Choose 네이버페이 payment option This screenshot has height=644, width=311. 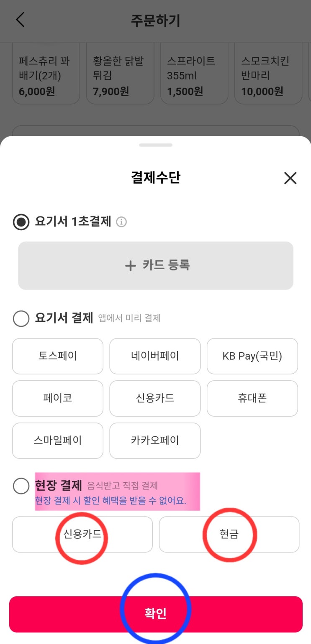click(155, 356)
